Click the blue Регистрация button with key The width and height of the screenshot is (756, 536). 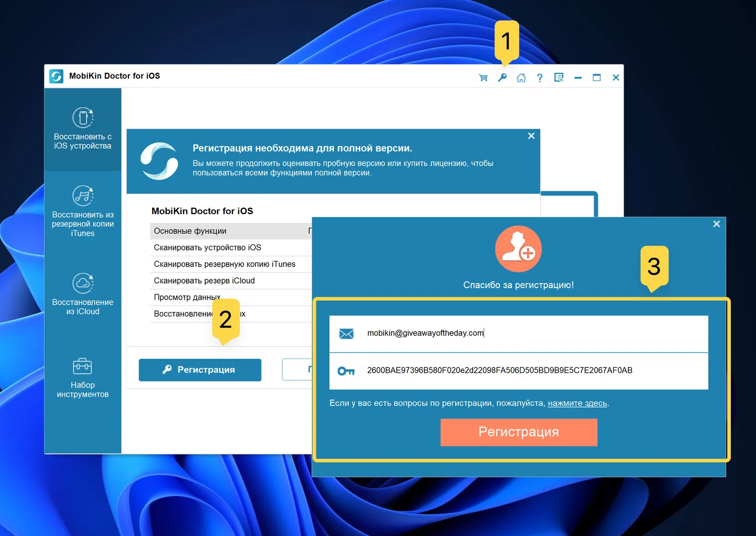(x=200, y=370)
